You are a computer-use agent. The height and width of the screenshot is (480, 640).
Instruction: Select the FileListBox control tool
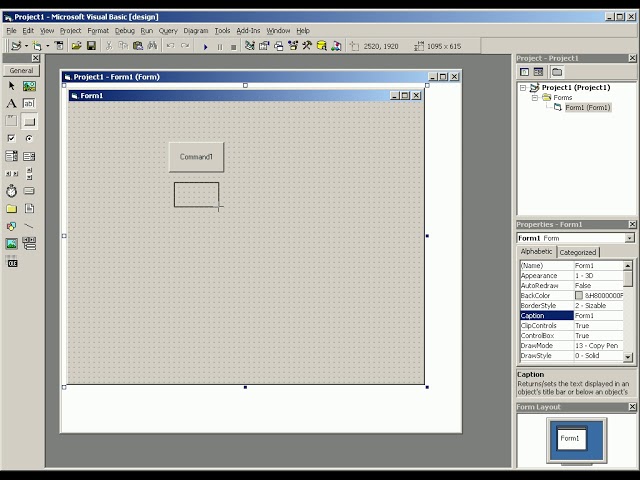point(29,209)
